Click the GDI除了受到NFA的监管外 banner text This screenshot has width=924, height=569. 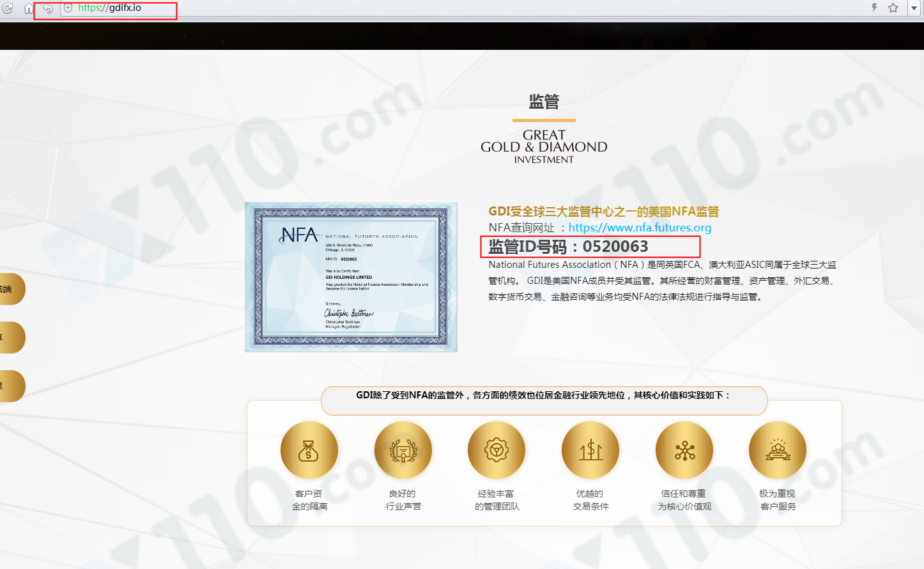coord(544,395)
